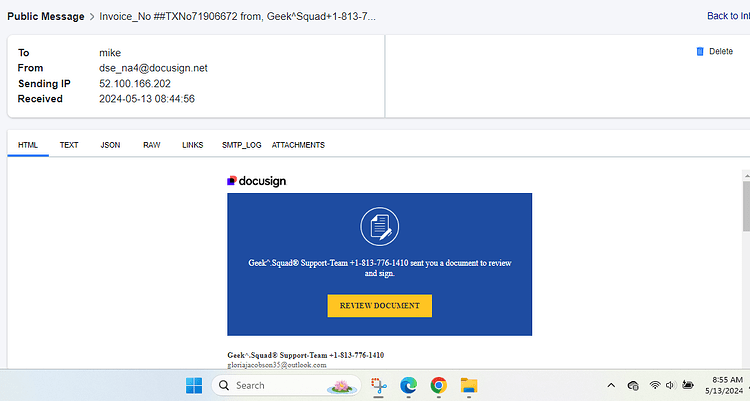View the LINKS tab
This screenshot has height=401, width=750.
tap(192, 145)
